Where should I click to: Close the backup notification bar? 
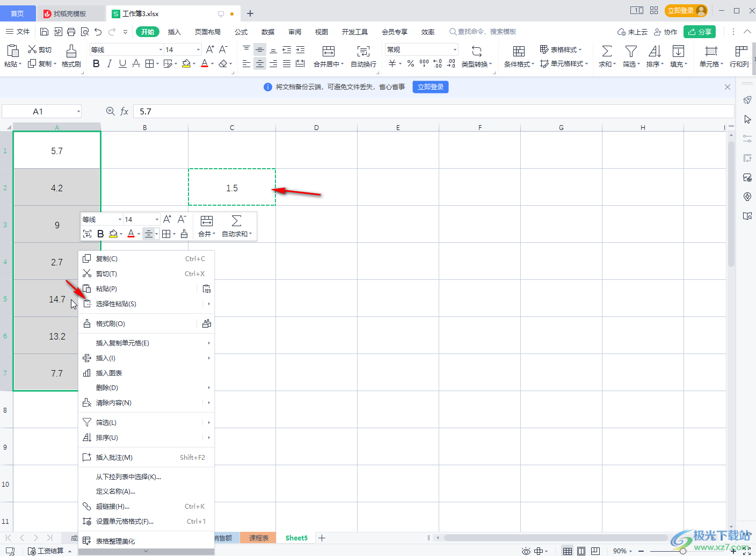[728, 87]
